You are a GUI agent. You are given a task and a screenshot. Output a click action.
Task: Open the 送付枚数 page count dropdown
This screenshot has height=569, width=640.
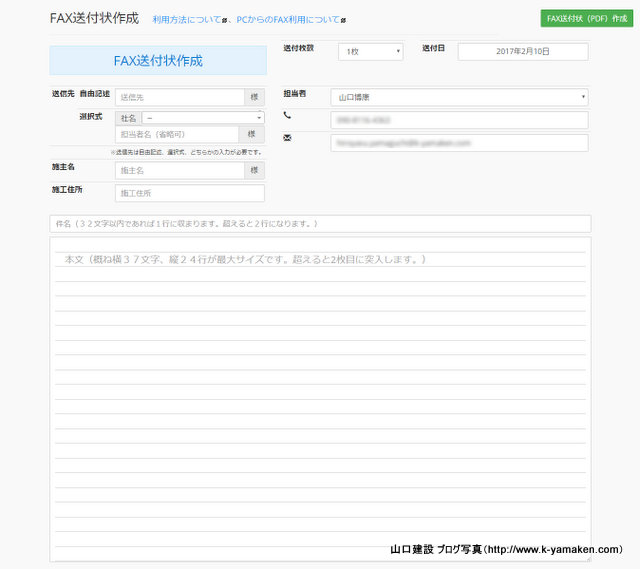pos(370,51)
